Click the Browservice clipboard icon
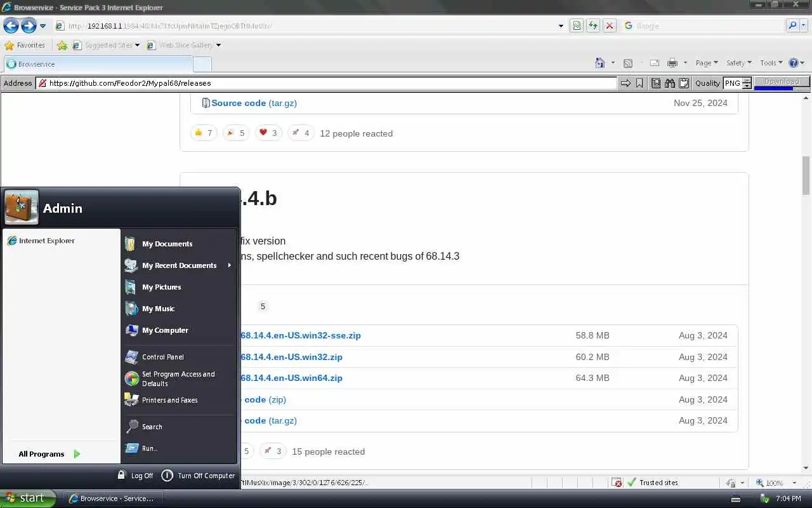Image resolution: width=812 pixels, height=508 pixels. [684, 83]
